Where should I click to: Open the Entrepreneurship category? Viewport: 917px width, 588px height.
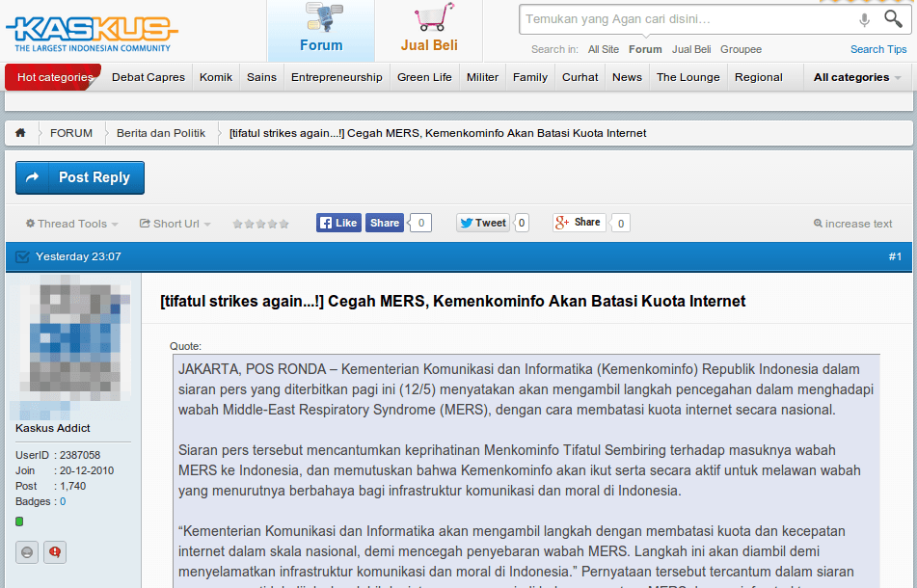(x=337, y=77)
